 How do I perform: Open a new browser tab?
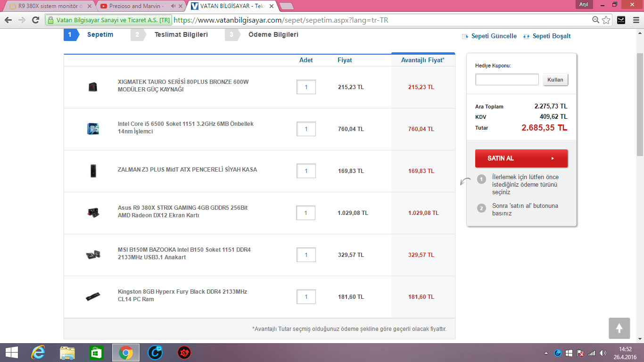(x=286, y=6)
